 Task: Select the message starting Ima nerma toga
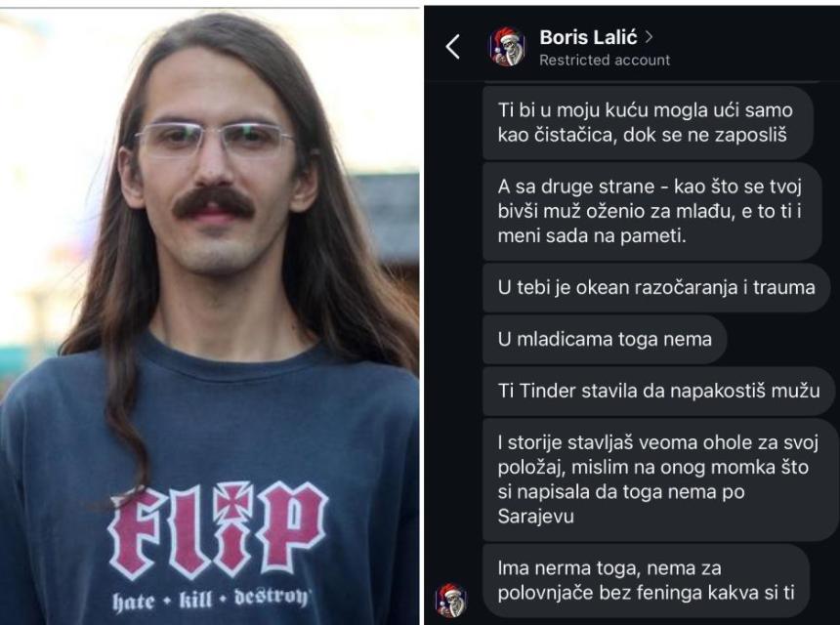coord(646,580)
